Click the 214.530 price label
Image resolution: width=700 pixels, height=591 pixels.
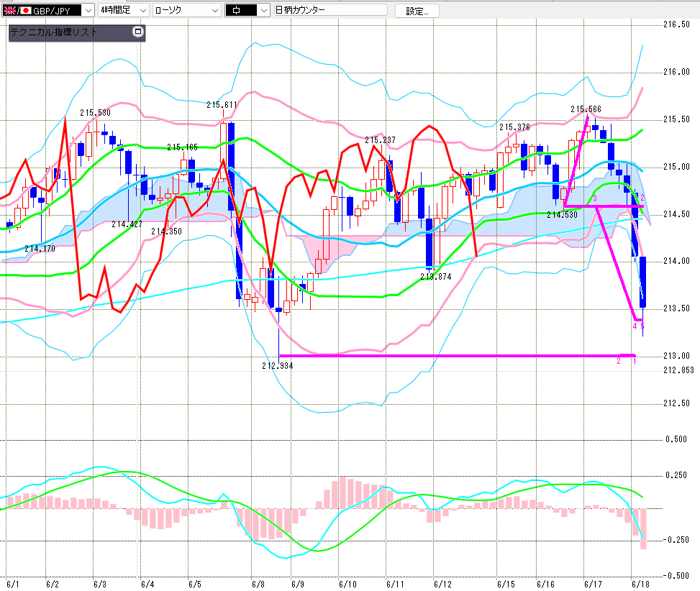point(562,215)
